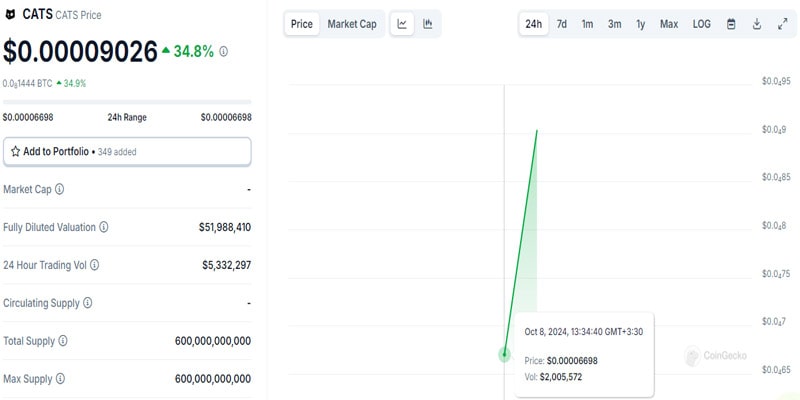Click the 349 added text
Image resolution: width=800 pixels, height=400 pixels.
(x=117, y=152)
